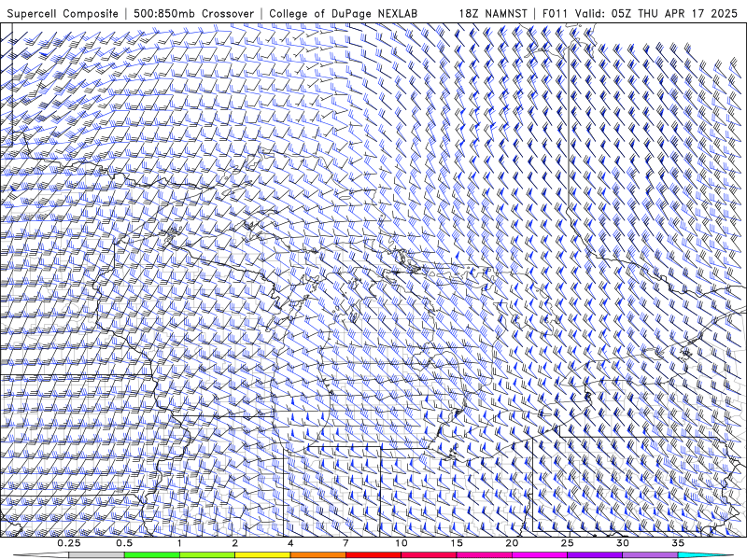Select the magenta segment between 20 and 25
747x560 pixels.
click(x=540, y=555)
